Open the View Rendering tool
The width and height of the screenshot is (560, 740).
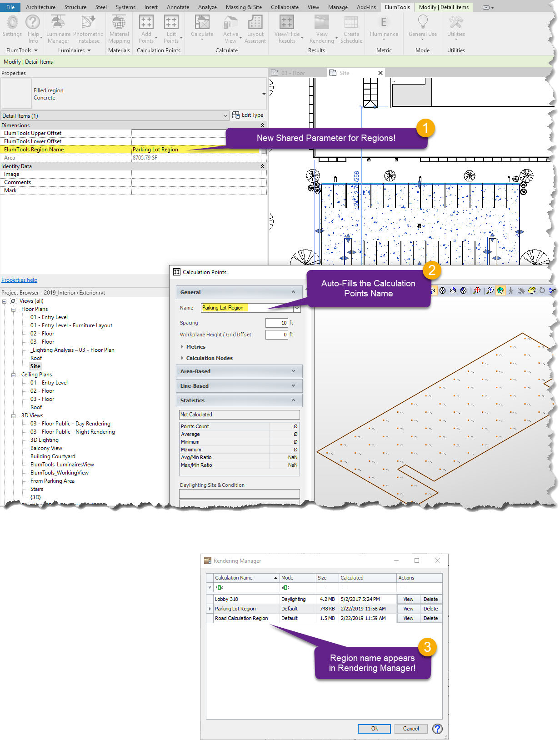[x=322, y=29]
